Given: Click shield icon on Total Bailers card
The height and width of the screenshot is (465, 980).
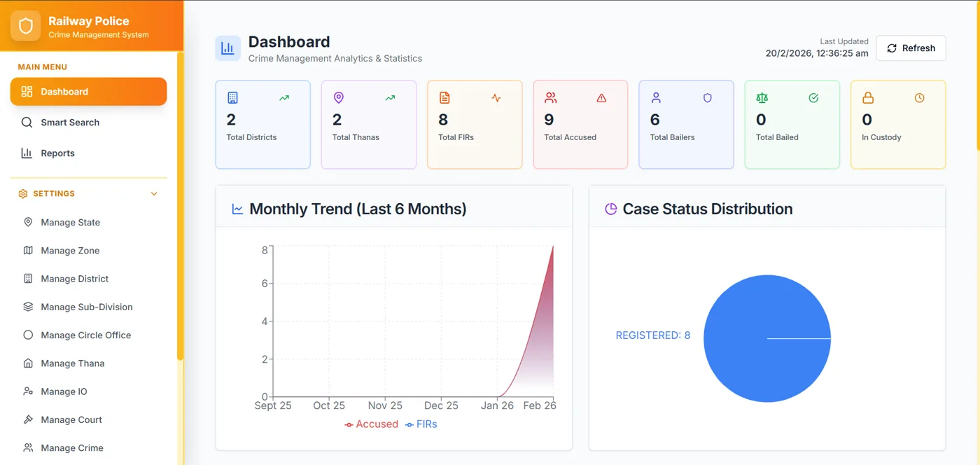Looking at the screenshot, I should (x=708, y=98).
